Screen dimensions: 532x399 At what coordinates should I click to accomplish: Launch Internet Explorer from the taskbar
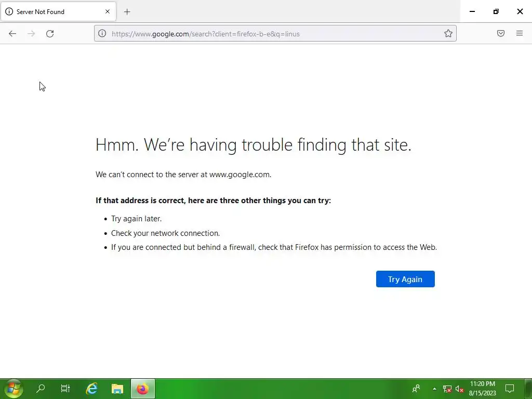[91, 389]
